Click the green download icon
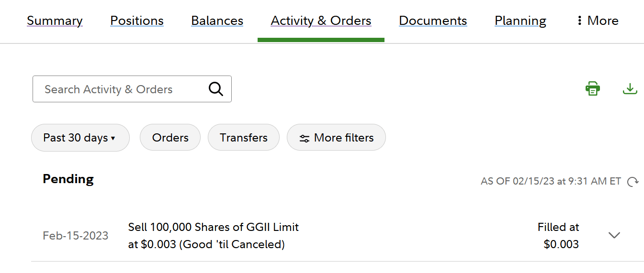Screen dimensions: 644x273 [x=630, y=88]
